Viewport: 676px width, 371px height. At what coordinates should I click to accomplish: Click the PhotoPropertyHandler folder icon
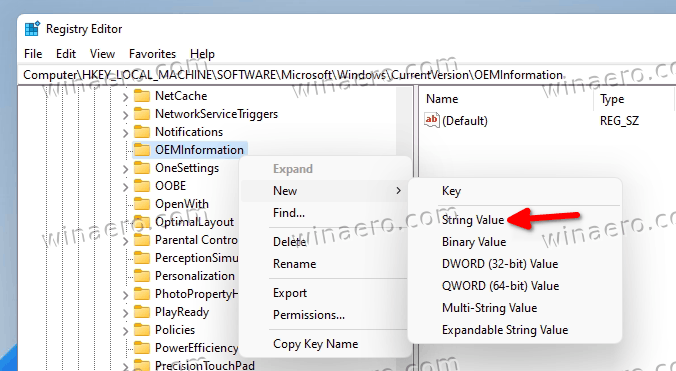[x=141, y=294]
